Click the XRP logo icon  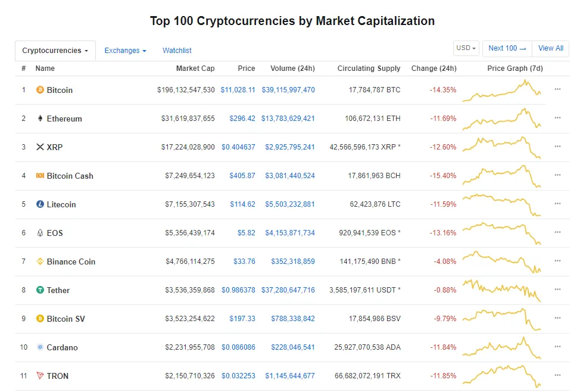pos(40,147)
